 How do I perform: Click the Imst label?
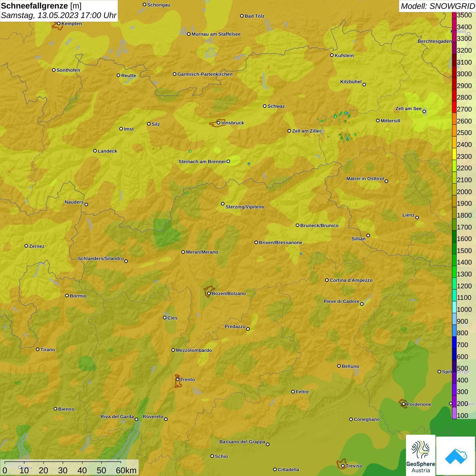pyautogui.click(x=129, y=129)
